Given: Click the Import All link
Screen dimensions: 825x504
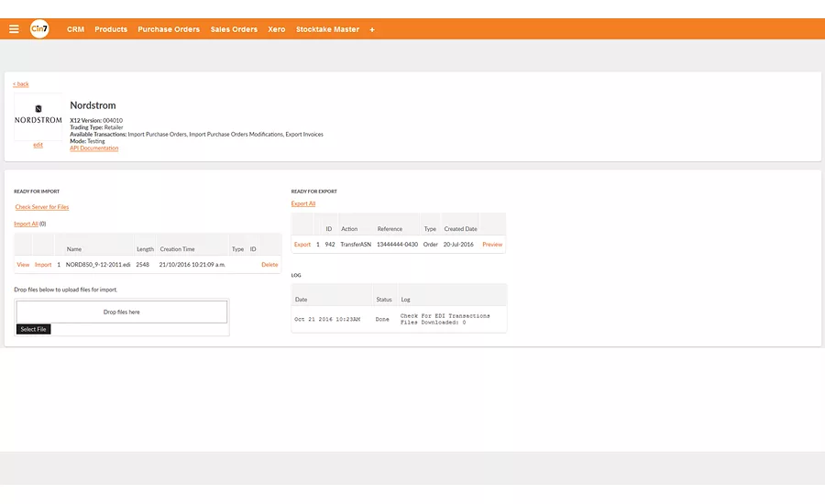Looking at the screenshot, I should click(26, 224).
